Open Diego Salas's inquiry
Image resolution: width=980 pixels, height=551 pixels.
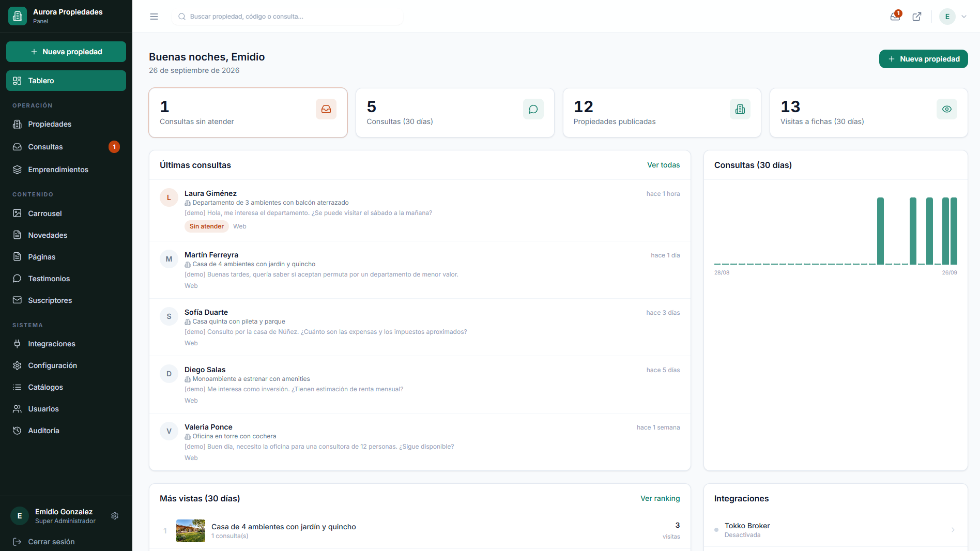(420, 385)
